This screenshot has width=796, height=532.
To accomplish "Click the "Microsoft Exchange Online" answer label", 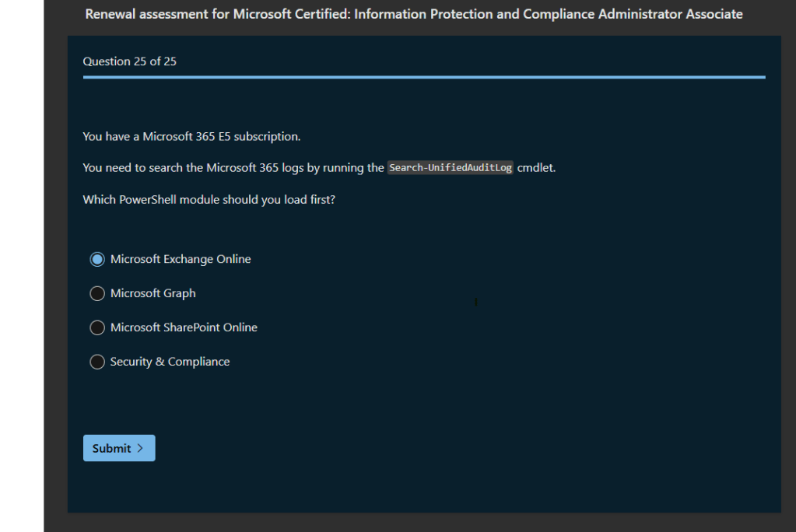I will point(181,259).
